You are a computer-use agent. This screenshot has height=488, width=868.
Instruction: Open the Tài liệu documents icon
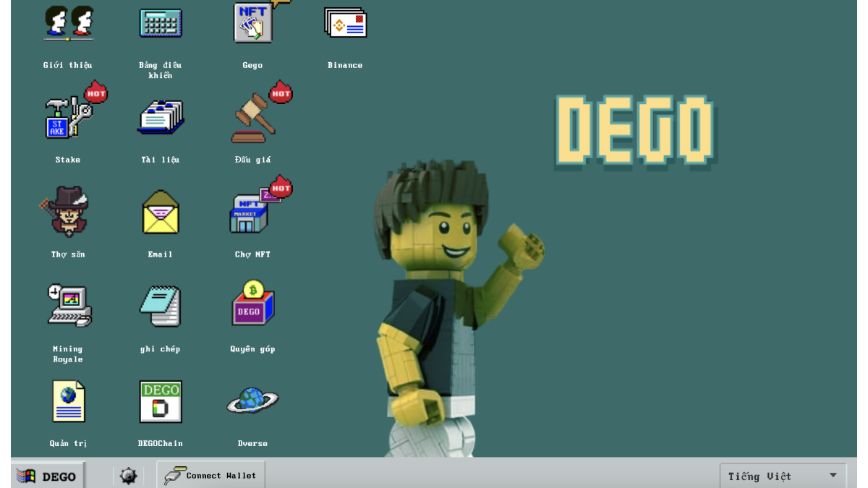pyautogui.click(x=161, y=117)
